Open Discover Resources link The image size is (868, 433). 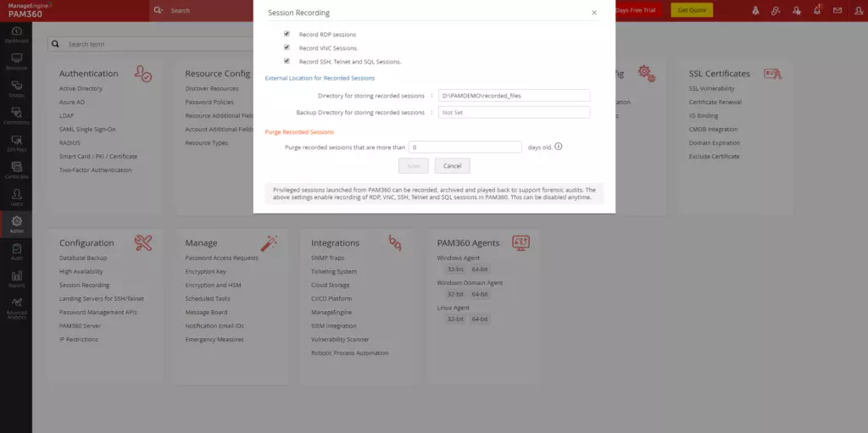(x=212, y=89)
